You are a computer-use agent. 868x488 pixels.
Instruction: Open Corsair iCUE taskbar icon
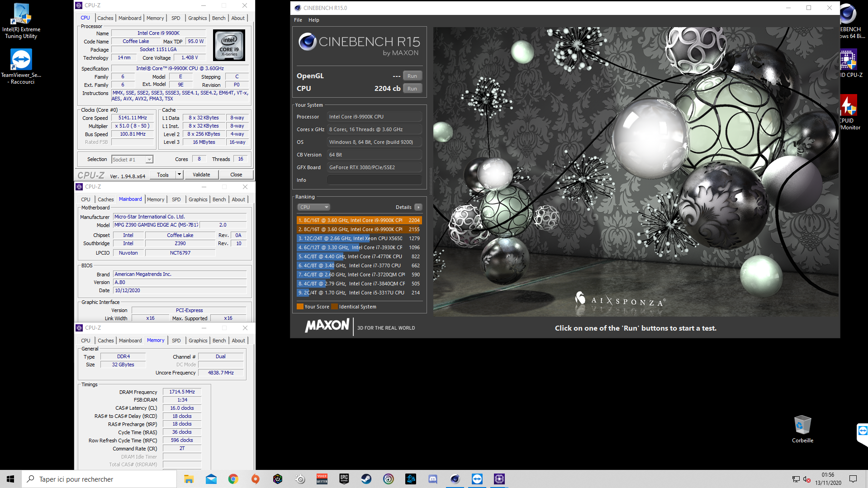278,479
